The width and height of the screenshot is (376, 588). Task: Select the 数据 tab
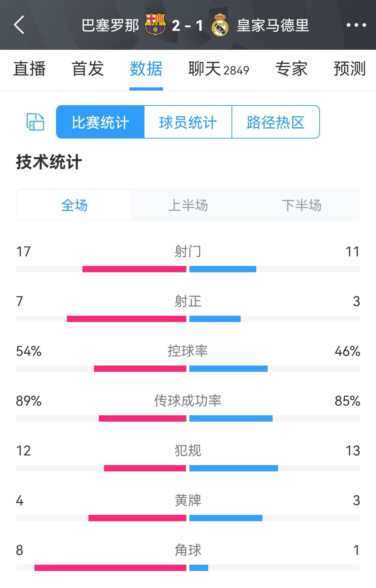coord(146,69)
